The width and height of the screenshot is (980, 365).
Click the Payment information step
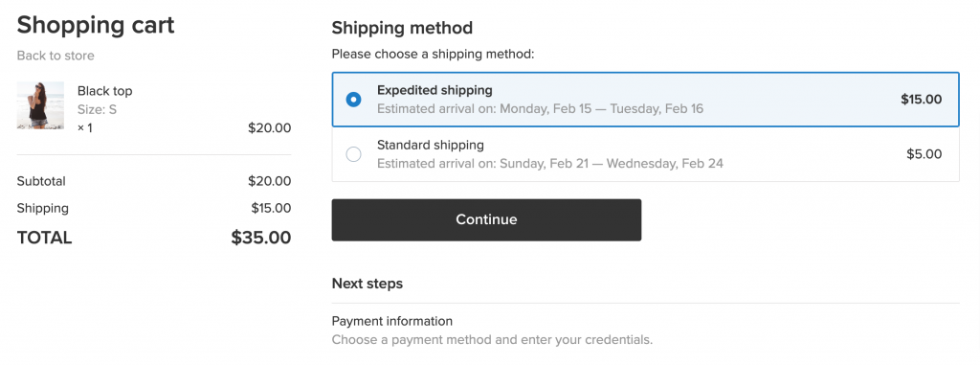(391, 321)
